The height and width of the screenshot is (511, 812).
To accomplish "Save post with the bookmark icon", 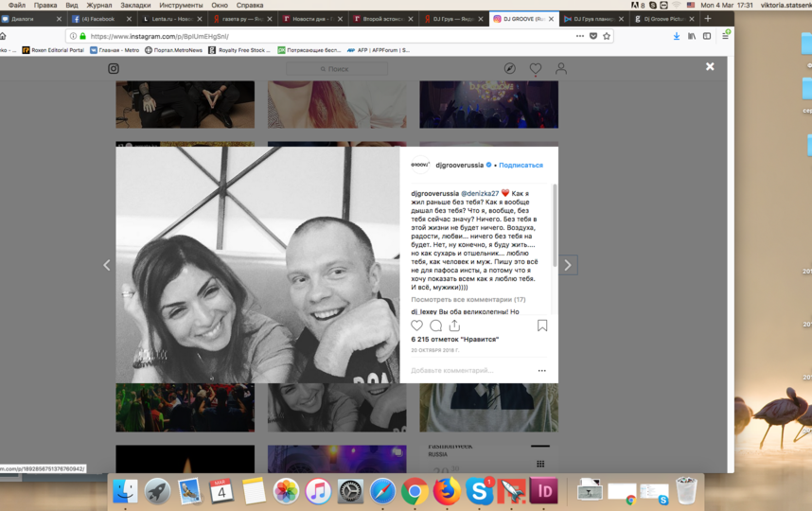I will pos(542,326).
